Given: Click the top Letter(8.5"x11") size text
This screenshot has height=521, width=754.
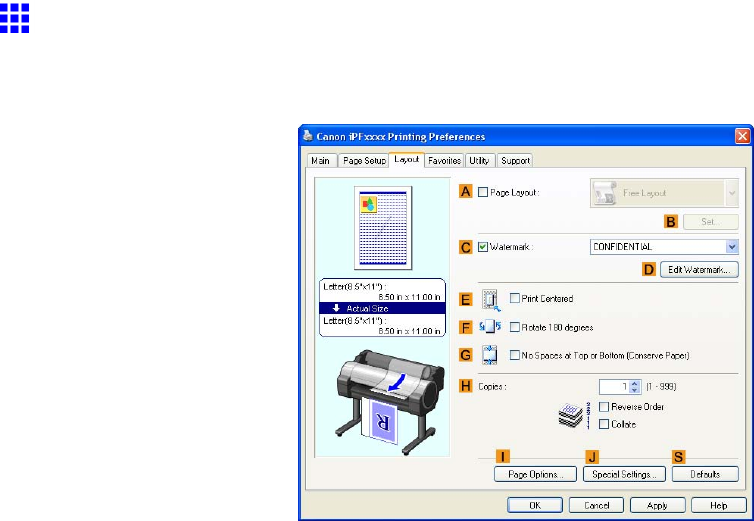Looking at the screenshot, I should point(355,287).
